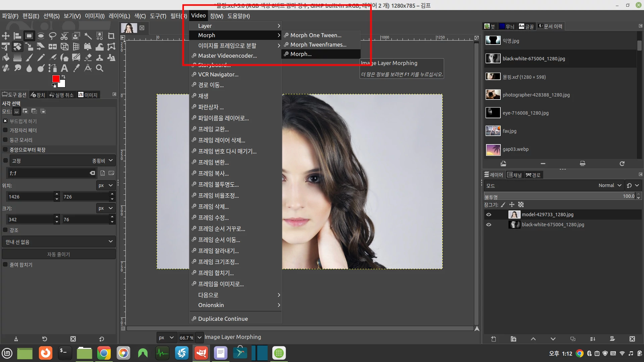Choose Morph Tweenframes... menu entry

(321, 45)
